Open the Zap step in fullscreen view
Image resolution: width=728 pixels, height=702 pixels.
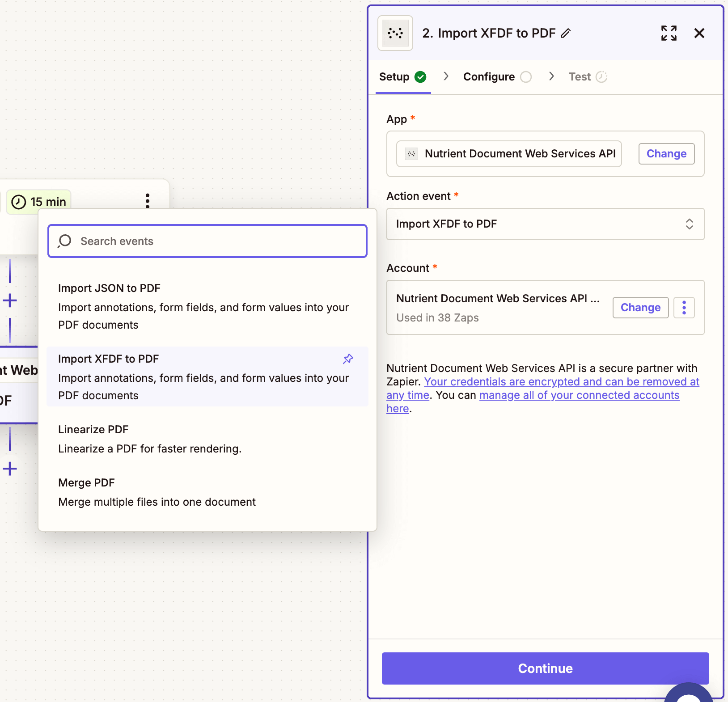click(669, 33)
